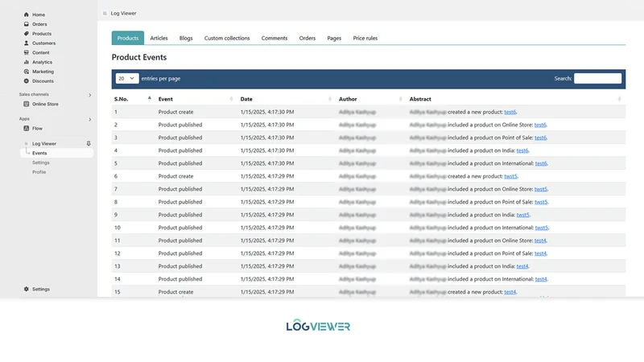Click the Discounts badge icon
Screen dimensions: 644x362
pos(27,81)
